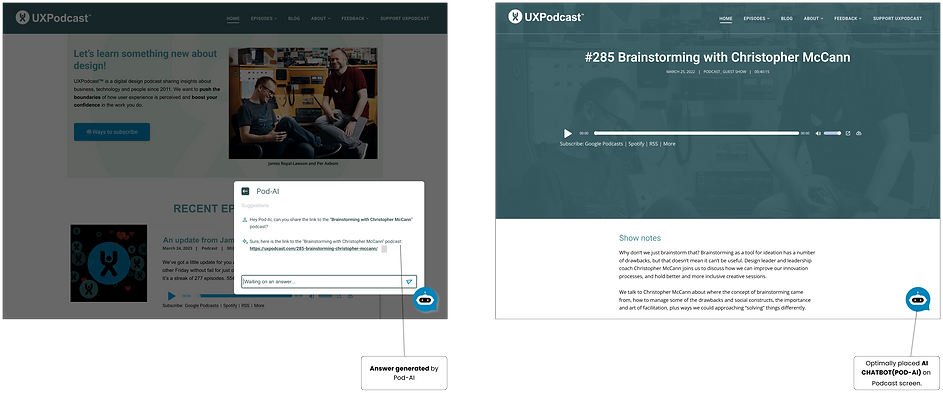Screen dimensions: 943x393
Task: Send the message with the Pod-AI arrow icon
Action: pyautogui.click(x=409, y=282)
